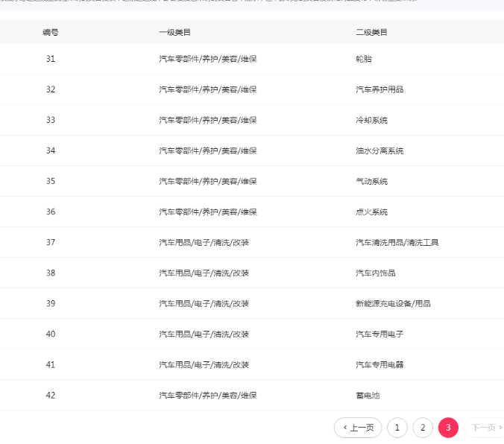Screen dimensions: 504x444
Task: Click the 冷却系统 second-level category
Action: [371, 120]
